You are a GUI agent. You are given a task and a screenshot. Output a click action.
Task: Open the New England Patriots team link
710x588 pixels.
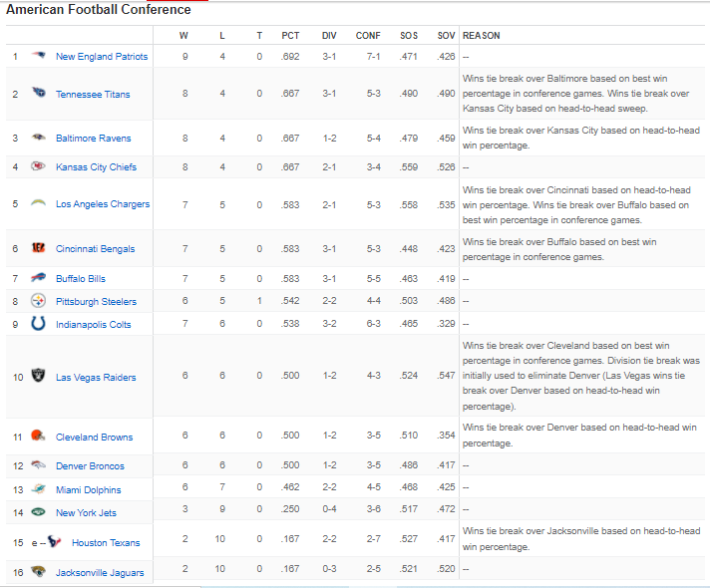(x=102, y=57)
